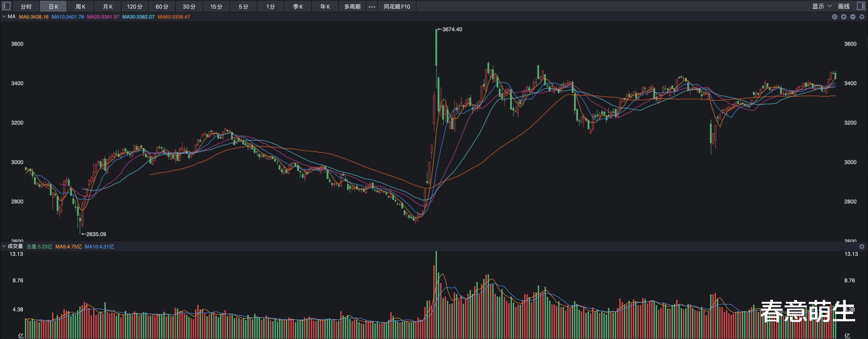
Task: Open volume panel settings gear
Action: (862, 247)
